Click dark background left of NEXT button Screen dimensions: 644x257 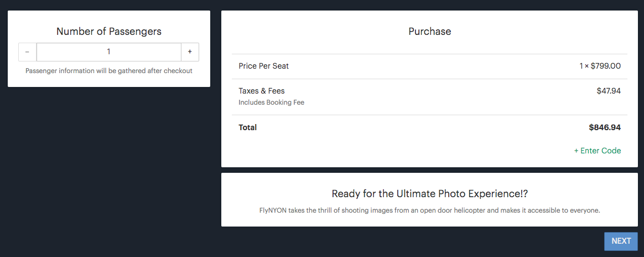[x=387, y=241]
